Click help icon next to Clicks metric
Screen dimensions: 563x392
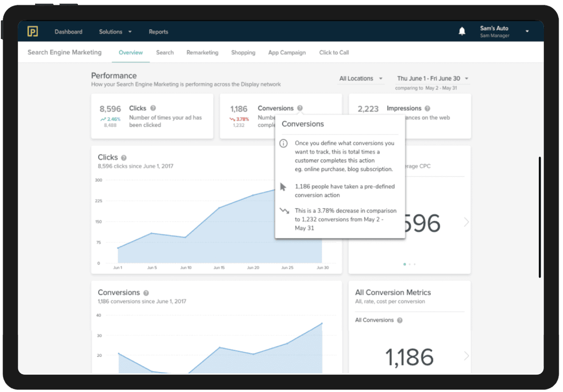153,108
